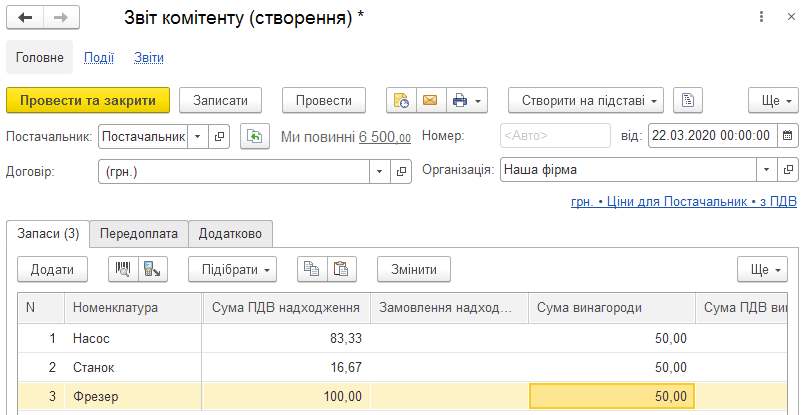Open Створити на підставі dropdown
Viewport: 804px width, 415px height.
coord(586,101)
